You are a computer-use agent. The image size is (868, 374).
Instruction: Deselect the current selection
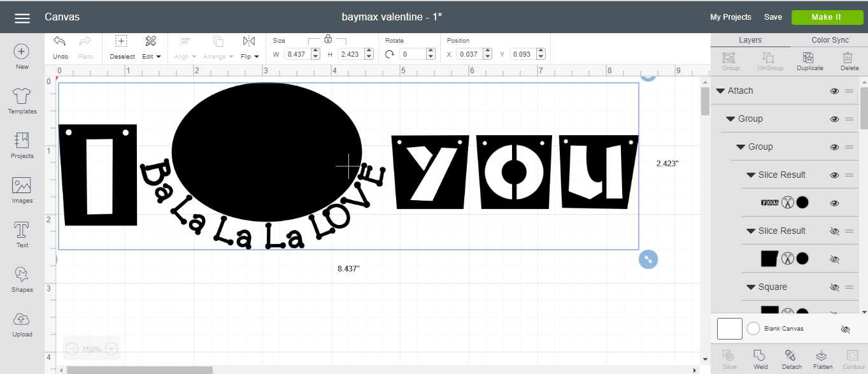click(x=122, y=47)
